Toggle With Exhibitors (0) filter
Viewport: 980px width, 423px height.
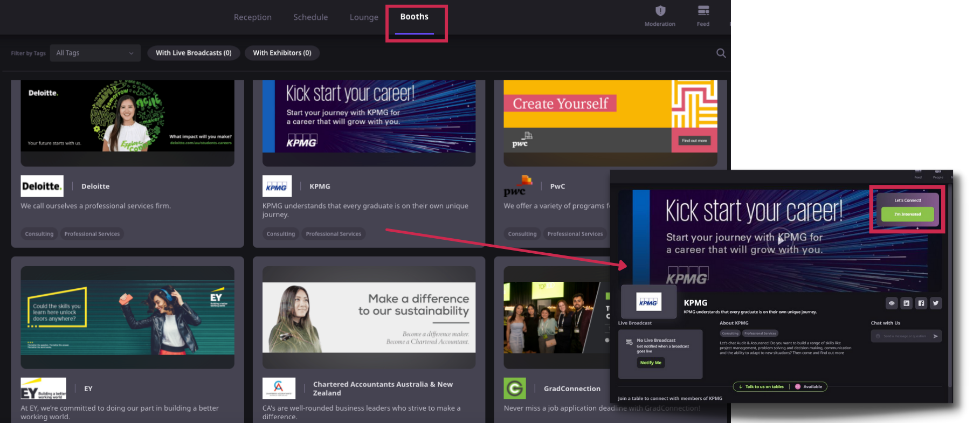[282, 53]
